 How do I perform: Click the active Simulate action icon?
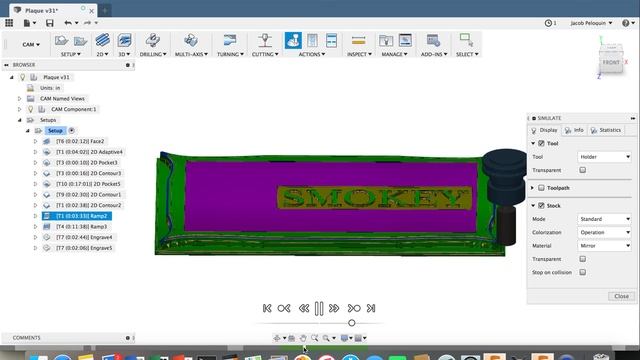click(x=293, y=40)
